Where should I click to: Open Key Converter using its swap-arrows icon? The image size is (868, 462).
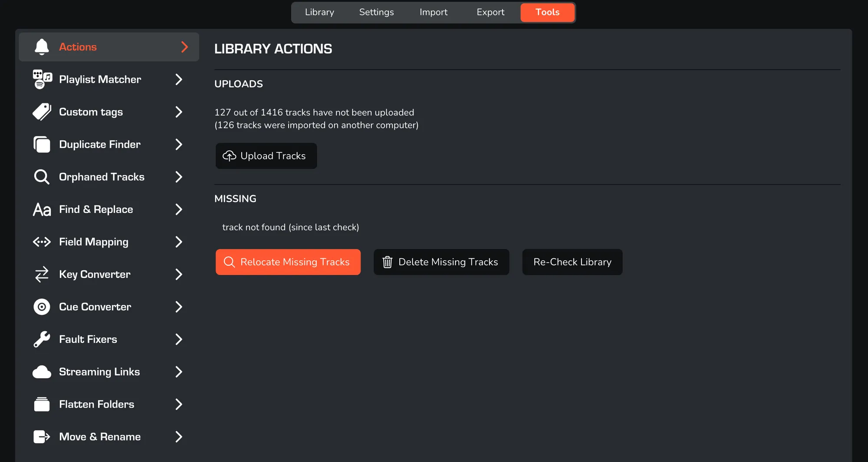pos(42,274)
